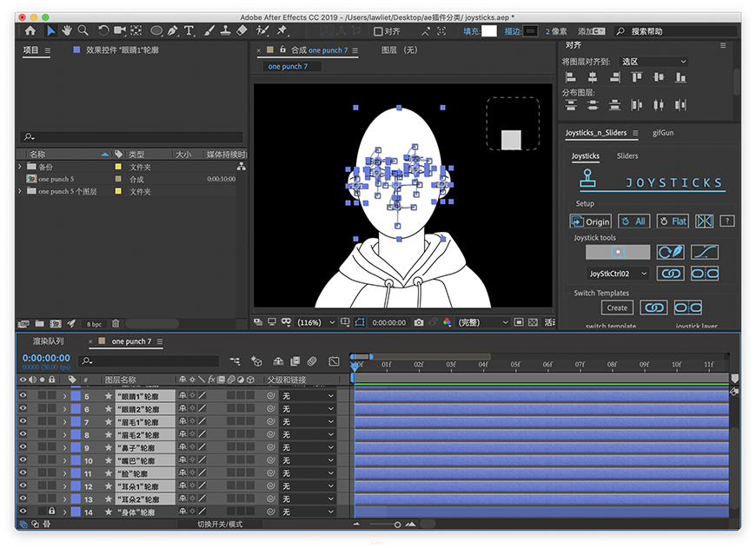The height and width of the screenshot is (548, 756).
Task: Open the 选区 align-to dropdown
Action: [x=653, y=62]
